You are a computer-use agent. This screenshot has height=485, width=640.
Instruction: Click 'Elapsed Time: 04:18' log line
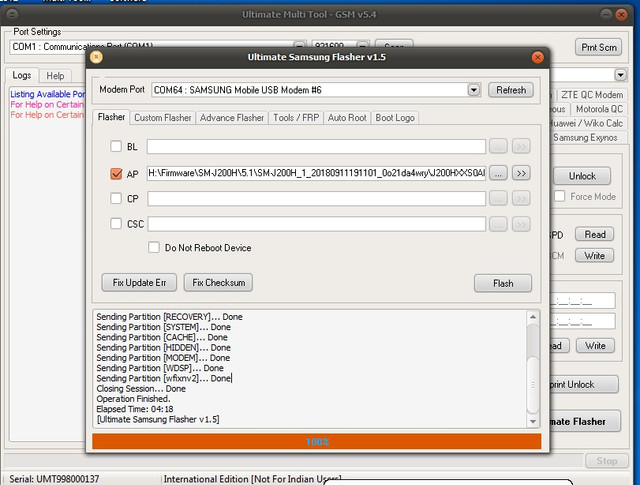coord(135,409)
